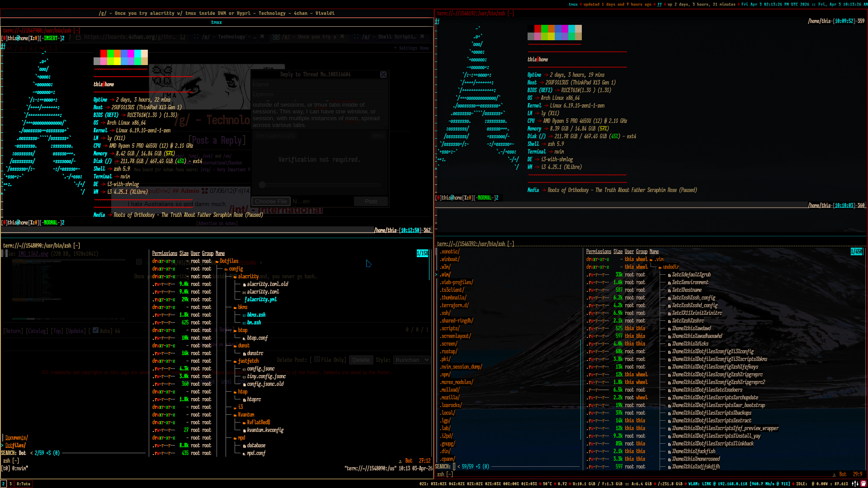The width and height of the screenshot is (868, 488).
Task: Click the Dotfiles folder icon in tree
Action: pos(217,262)
